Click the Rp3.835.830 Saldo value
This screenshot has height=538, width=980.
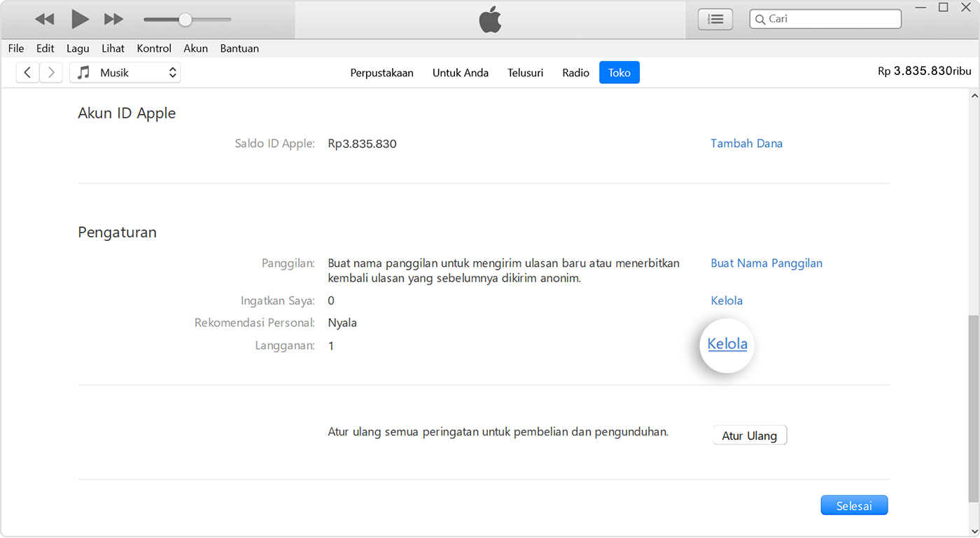click(362, 144)
